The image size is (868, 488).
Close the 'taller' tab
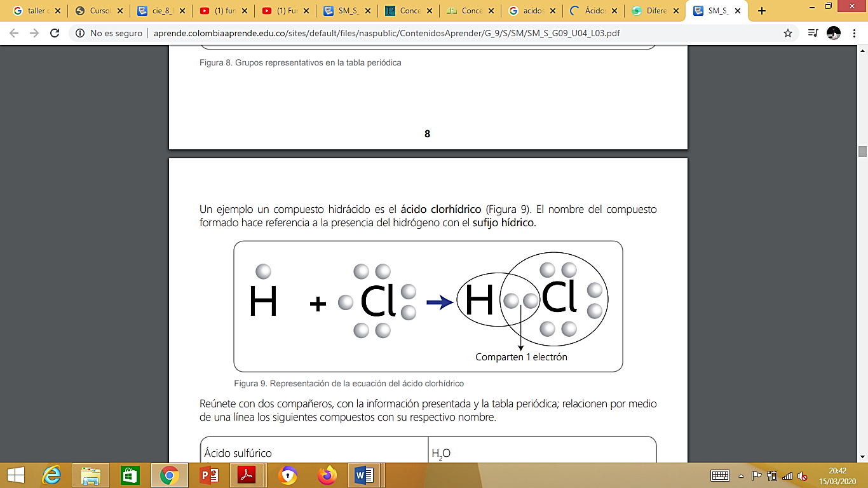57,11
